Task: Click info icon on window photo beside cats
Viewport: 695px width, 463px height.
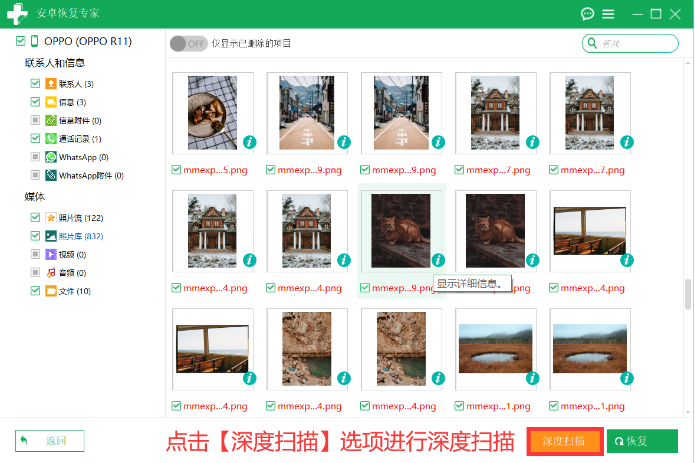Action: 627,260
